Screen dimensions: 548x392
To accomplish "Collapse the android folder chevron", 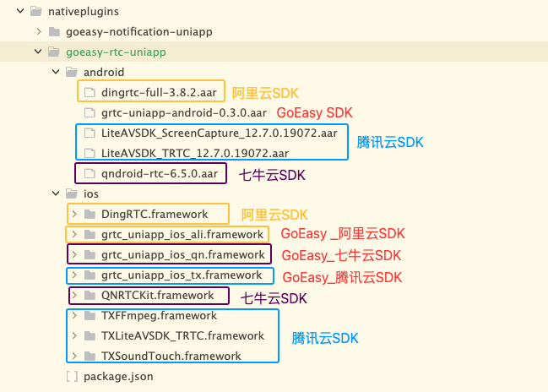I will click(x=56, y=72).
